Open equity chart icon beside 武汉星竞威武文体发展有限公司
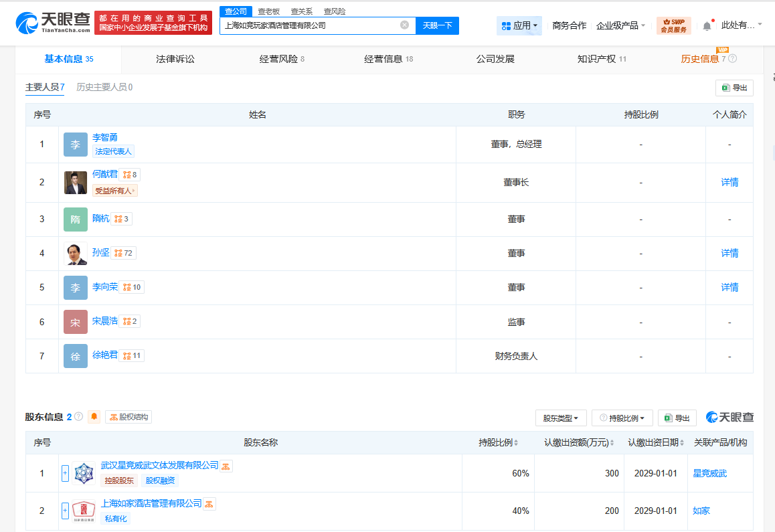The width and height of the screenshot is (775, 532). (x=227, y=466)
